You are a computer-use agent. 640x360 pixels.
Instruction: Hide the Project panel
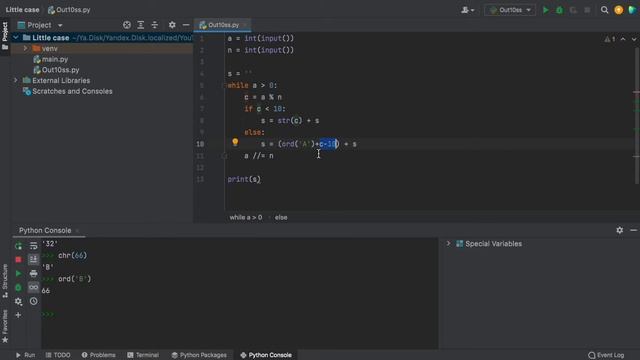pos(186,25)
